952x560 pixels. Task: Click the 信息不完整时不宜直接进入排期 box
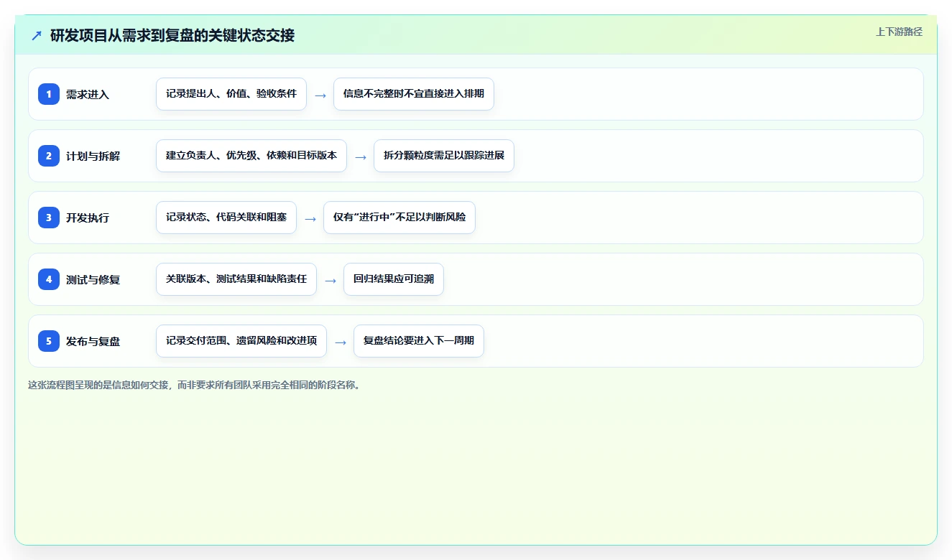(414, 94)
